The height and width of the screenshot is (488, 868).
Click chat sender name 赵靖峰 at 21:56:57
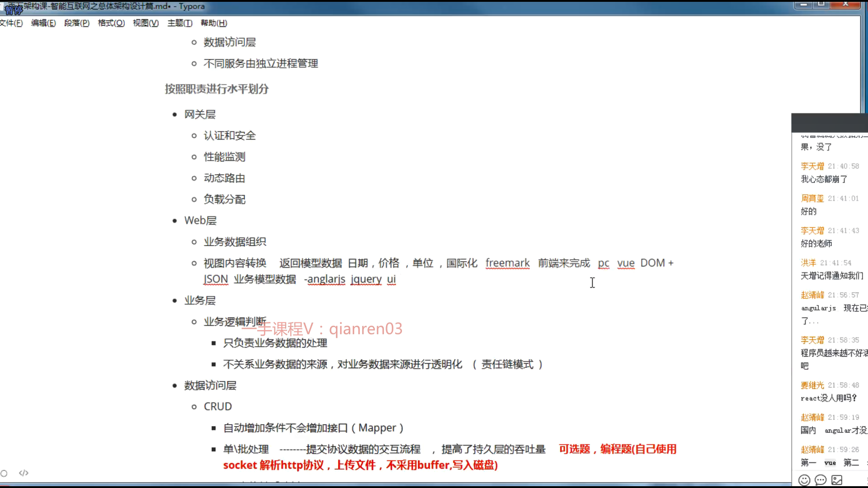[x=812, y=295]
